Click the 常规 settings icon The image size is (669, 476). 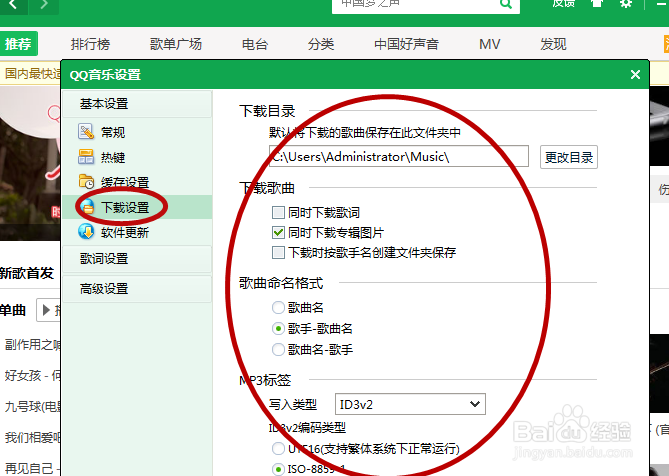86,132
